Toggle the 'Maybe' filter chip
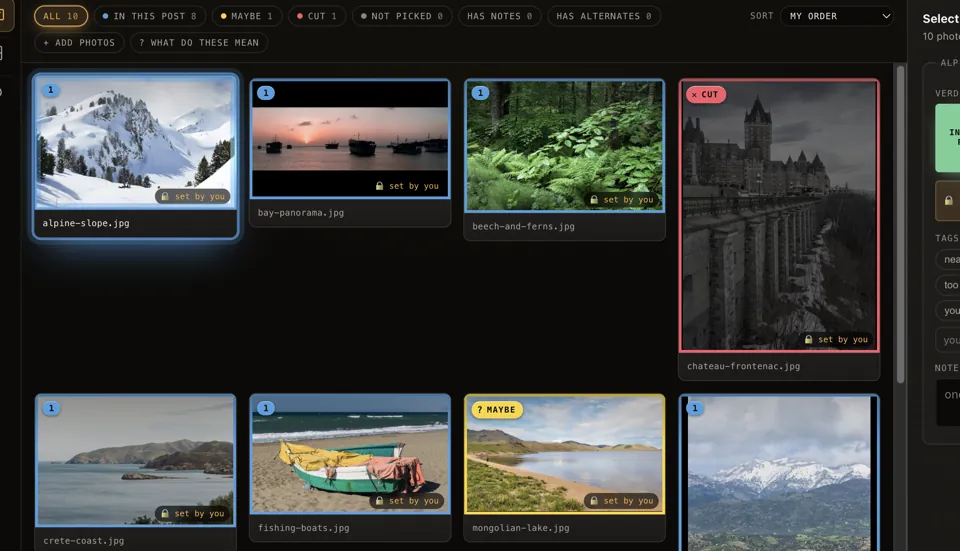This screenshot has width=960, height=551. 247,16
